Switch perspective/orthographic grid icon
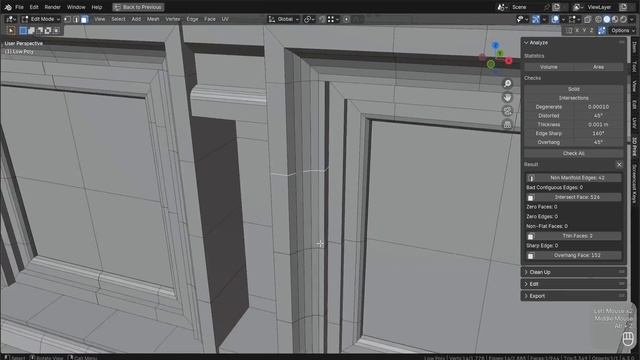 point(507,124)
